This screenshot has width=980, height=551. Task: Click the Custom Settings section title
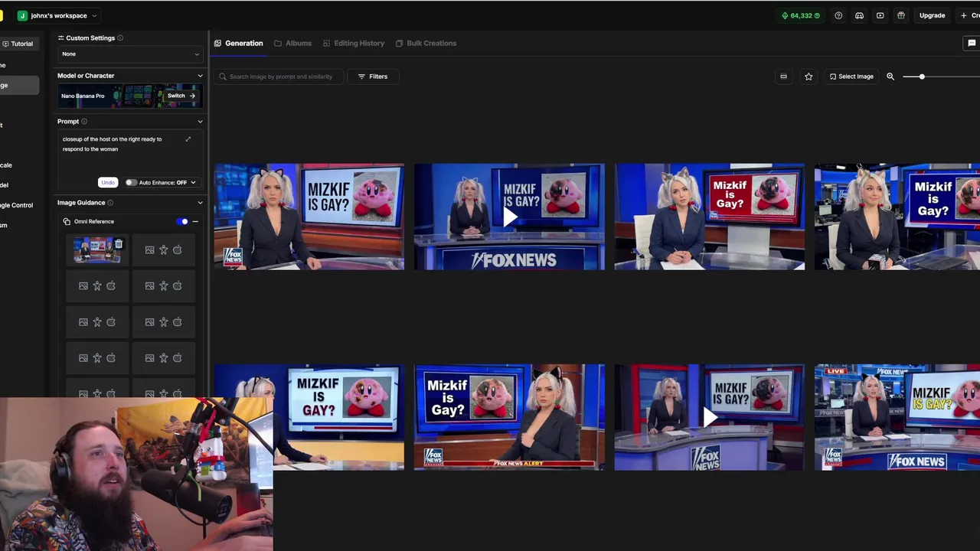pos(90,37)
